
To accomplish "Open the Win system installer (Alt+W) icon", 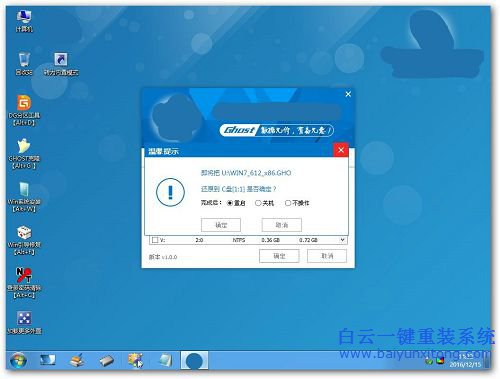I will (x=24, y=197).
